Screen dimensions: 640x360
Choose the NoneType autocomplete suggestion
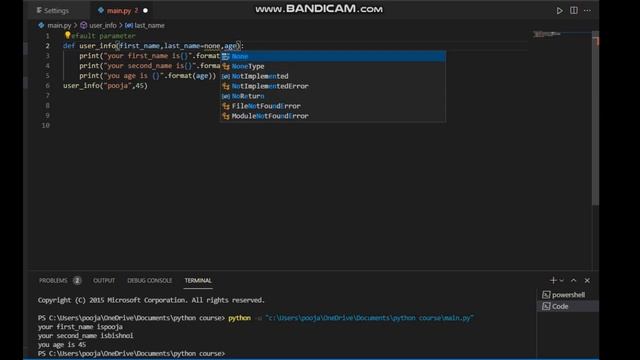click(x=333, y=66)
